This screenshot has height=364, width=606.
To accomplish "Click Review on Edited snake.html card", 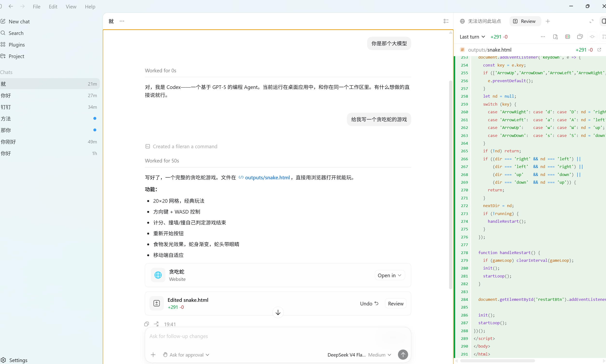I will point(396,303).
